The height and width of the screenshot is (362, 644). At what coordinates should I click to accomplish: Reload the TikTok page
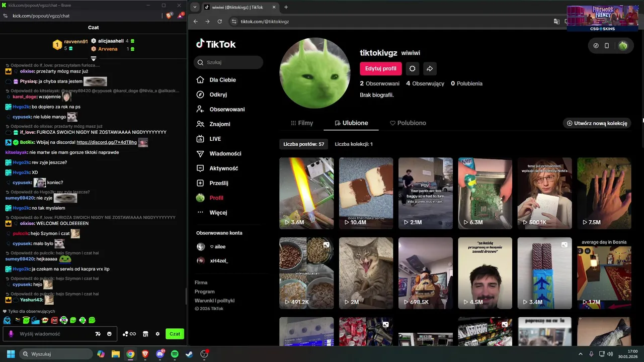219,22
